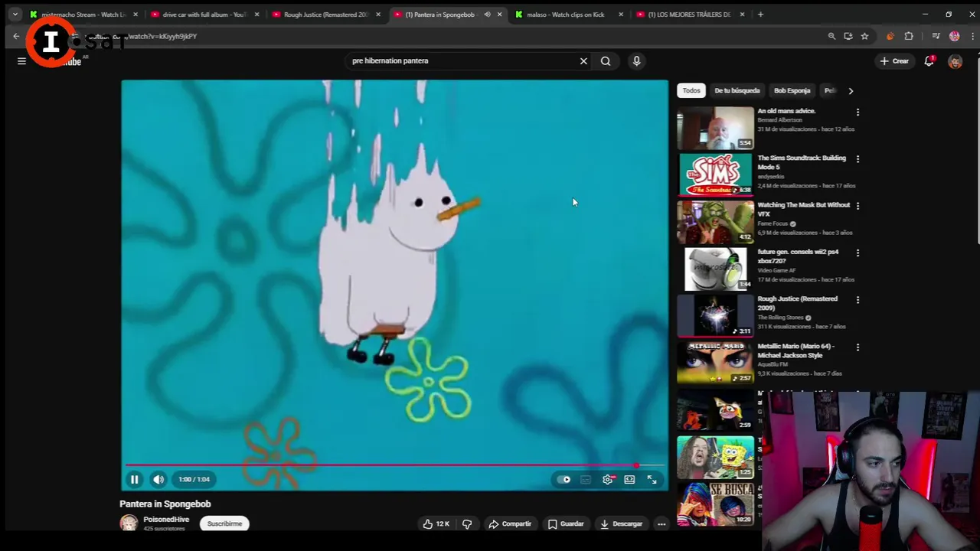Viewport: 980px width, 551px height.
Task: Clear the search box with the X icon
Action: [x=583, y=61]
